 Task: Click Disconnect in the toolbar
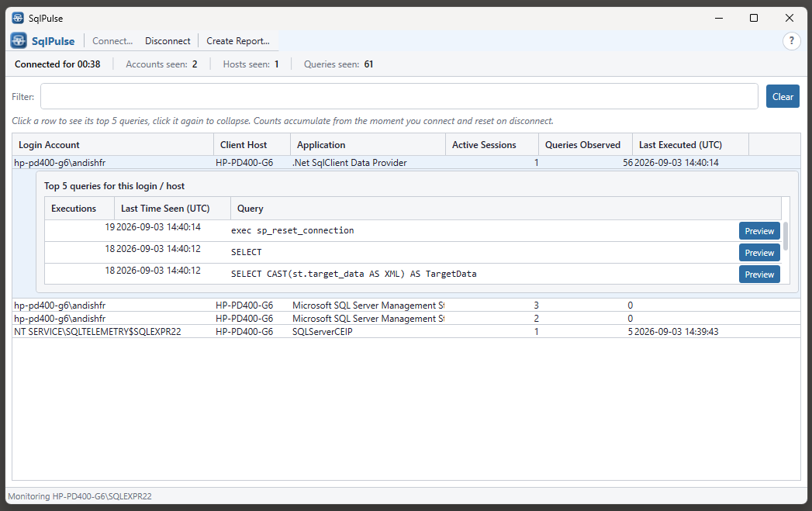pyautogui.click(x=168, y=41)
